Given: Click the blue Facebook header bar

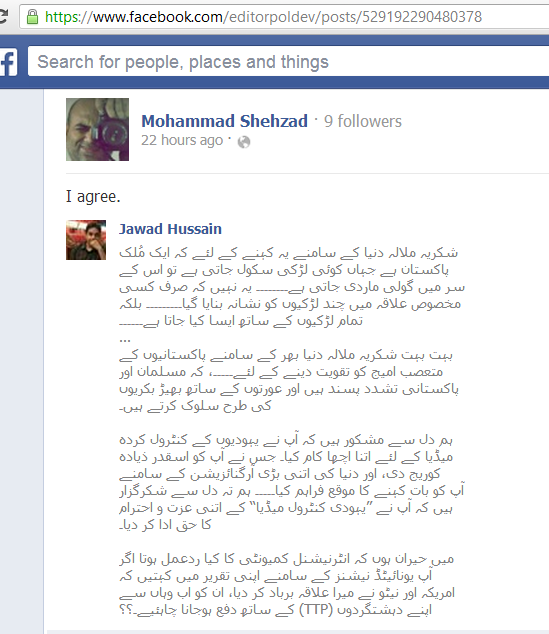Looking at the screenshot, I should click(x=274, y=61).
